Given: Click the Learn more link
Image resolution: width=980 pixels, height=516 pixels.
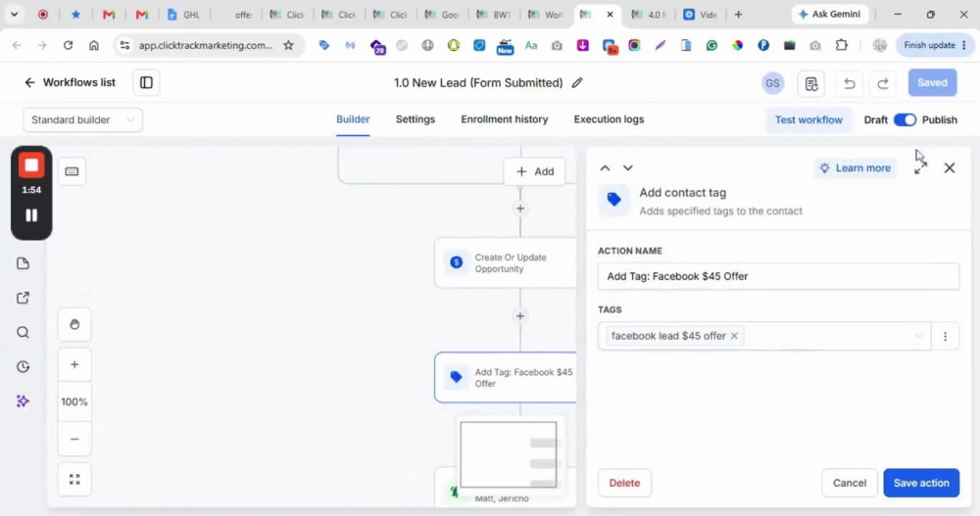Looking at the screenshot, I should tap(855, 168).
